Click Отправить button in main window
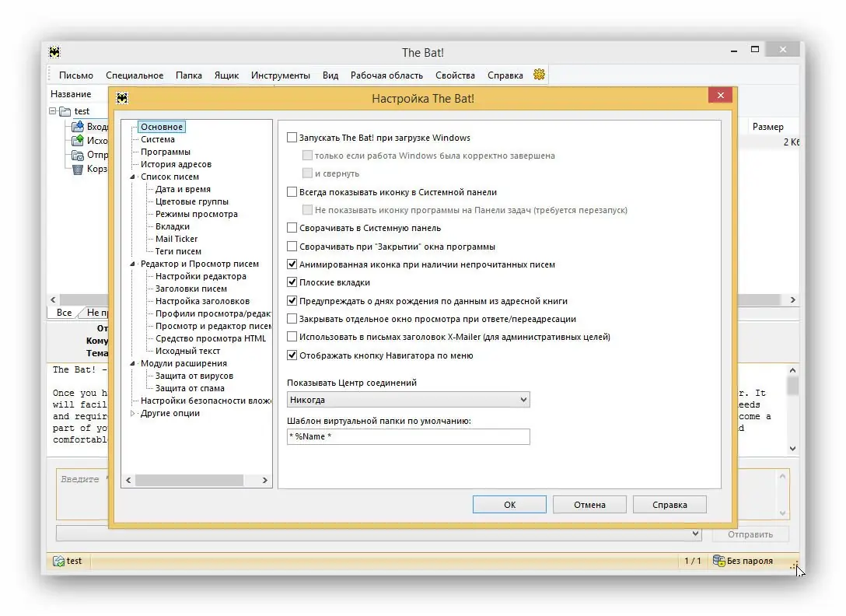Screen dimensions: 846x616 [x=750, y=534]
